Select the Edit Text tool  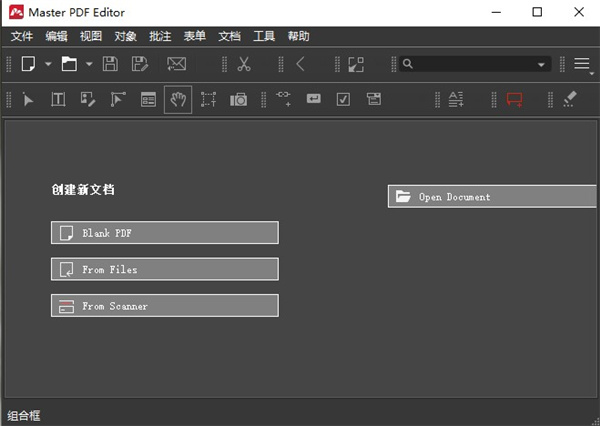(58, 100)
